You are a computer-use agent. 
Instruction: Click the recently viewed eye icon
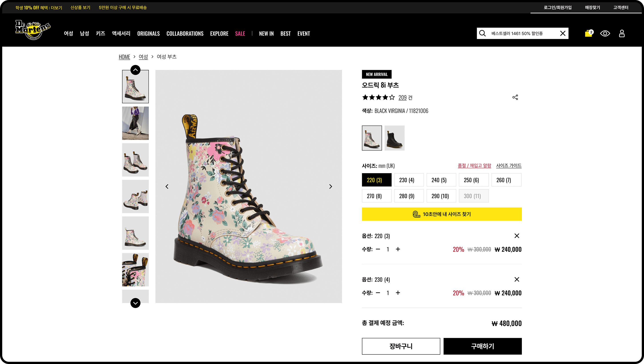pos(605,34)
